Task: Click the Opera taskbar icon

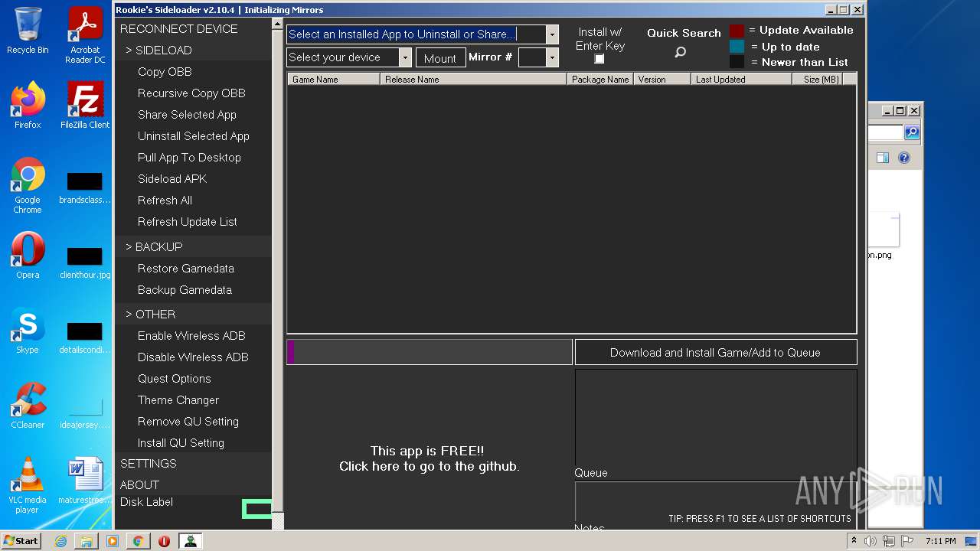Action: coord(164,541)
